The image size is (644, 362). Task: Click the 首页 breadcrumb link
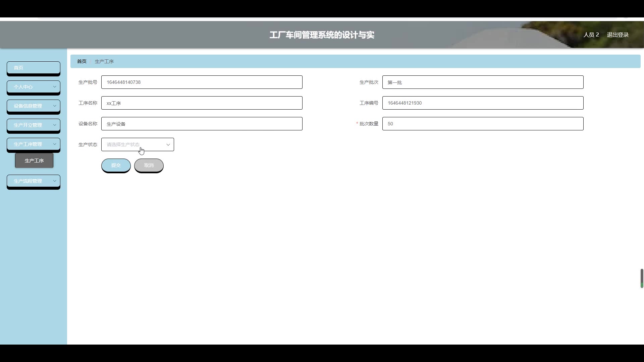coord(82,61)
